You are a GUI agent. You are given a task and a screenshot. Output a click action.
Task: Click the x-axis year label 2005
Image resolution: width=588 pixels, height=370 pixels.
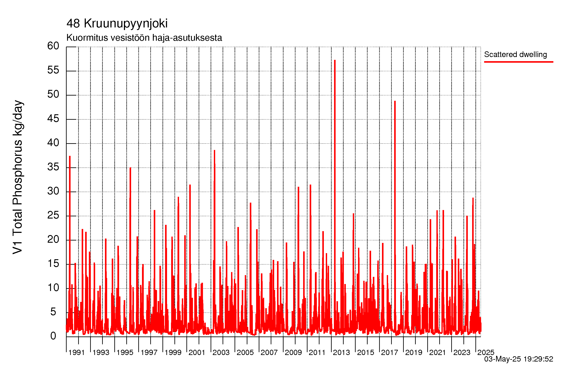[245, 352]
